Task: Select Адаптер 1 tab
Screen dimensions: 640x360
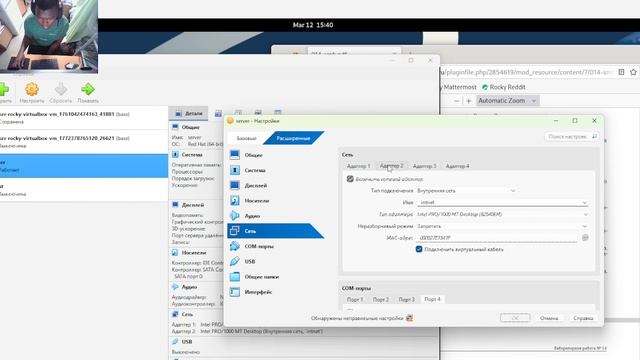Action: (358, 166)
